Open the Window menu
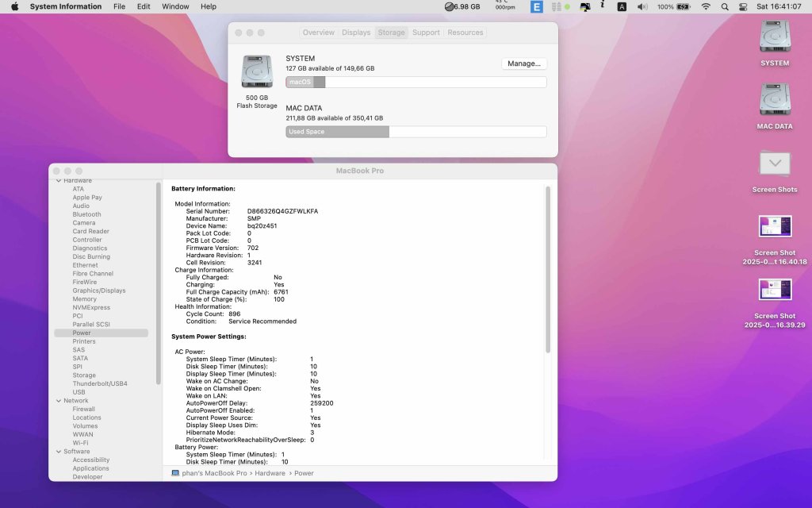The height and width of the screenshot is (508, 812). [175, 6]
